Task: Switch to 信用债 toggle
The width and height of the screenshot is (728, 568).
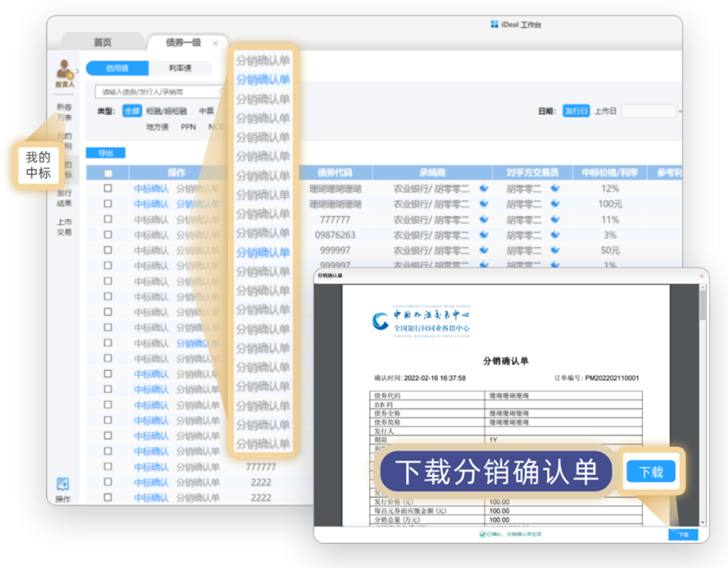Action: click(x=117, y=69)
